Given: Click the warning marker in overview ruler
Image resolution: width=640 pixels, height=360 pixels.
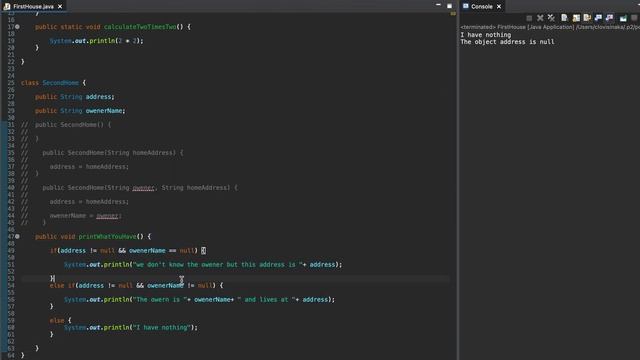Looking at the screenshot, I should 453,14.
